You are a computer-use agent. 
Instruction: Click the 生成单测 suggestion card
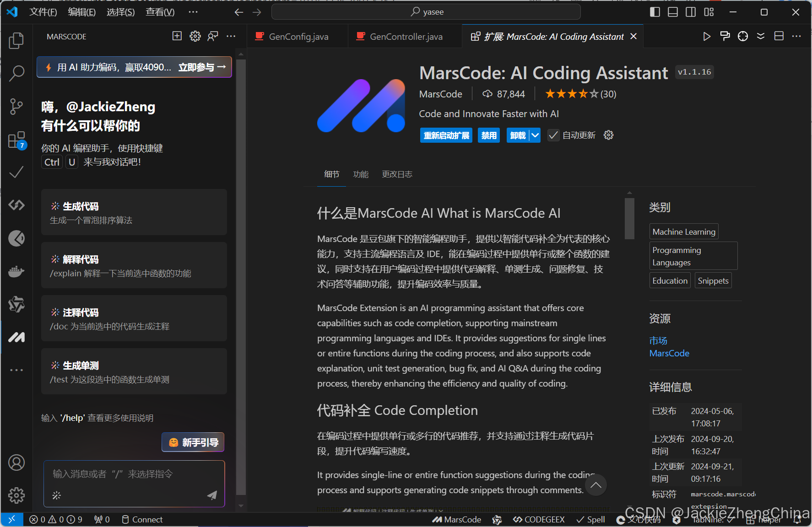[134, 371]
